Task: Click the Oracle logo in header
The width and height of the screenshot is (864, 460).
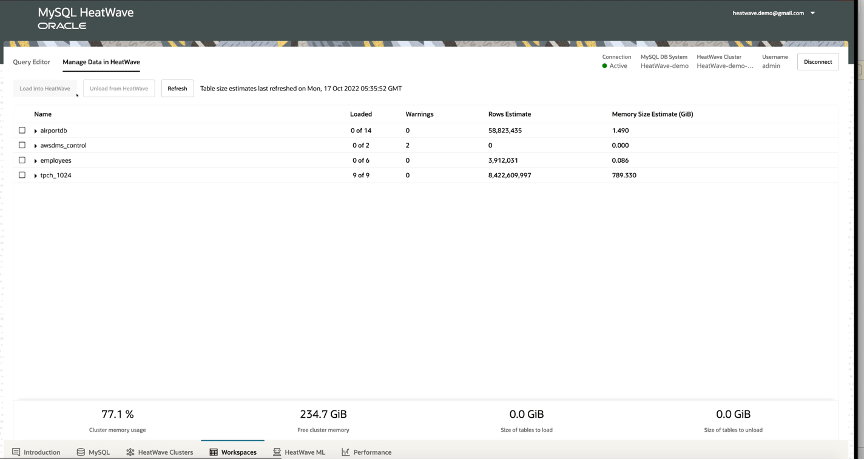Action: point(62,26)
